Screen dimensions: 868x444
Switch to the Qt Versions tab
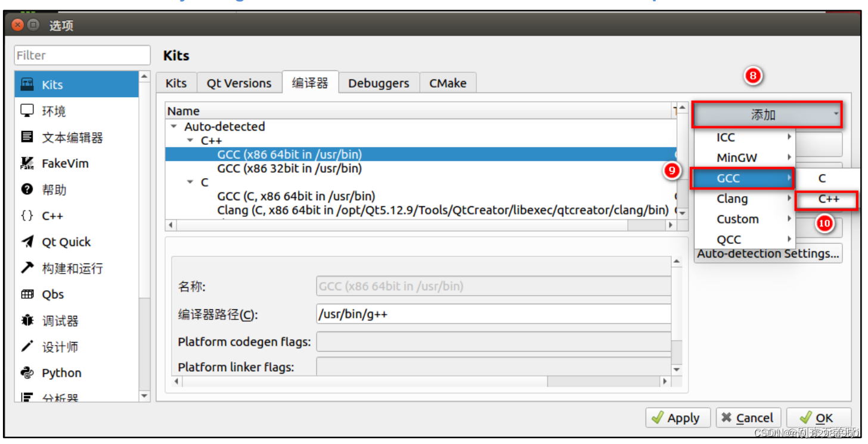[238, 83]
